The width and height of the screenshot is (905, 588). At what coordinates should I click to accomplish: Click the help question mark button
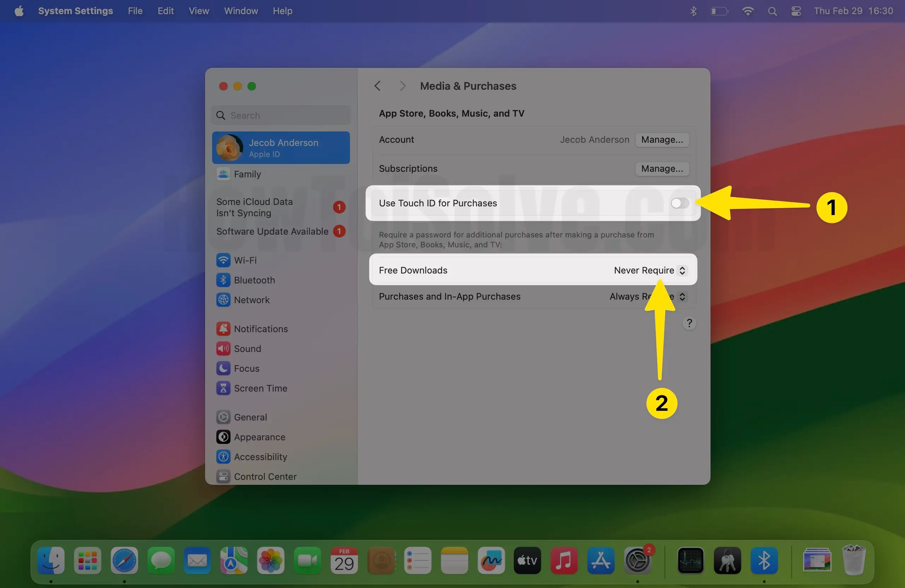click(689, 323)
